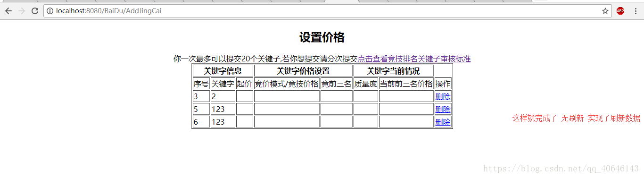Reload the page with the refresh icon
The width and height of the screenshot is (644, 178).
tap(35, 11)
